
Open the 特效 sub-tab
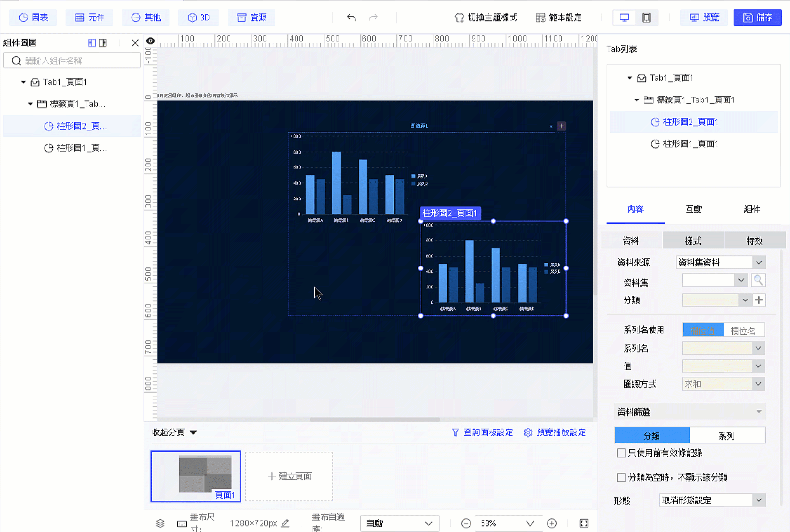pos(755,241)
